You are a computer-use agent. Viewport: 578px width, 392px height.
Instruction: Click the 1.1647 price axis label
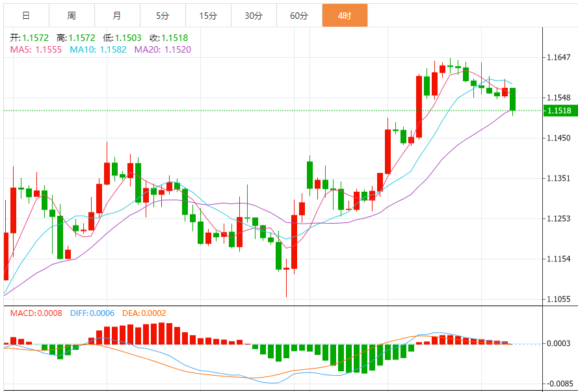click(x=558, y=58)
